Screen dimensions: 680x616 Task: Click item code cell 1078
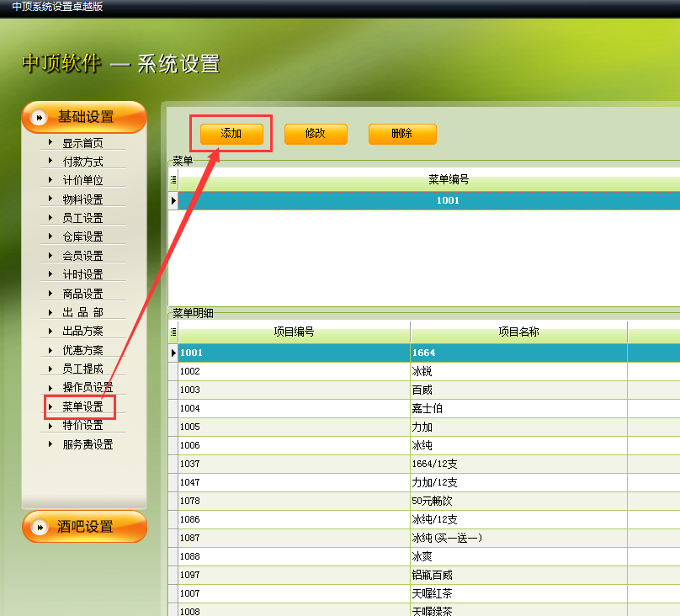tap(294, 501)
